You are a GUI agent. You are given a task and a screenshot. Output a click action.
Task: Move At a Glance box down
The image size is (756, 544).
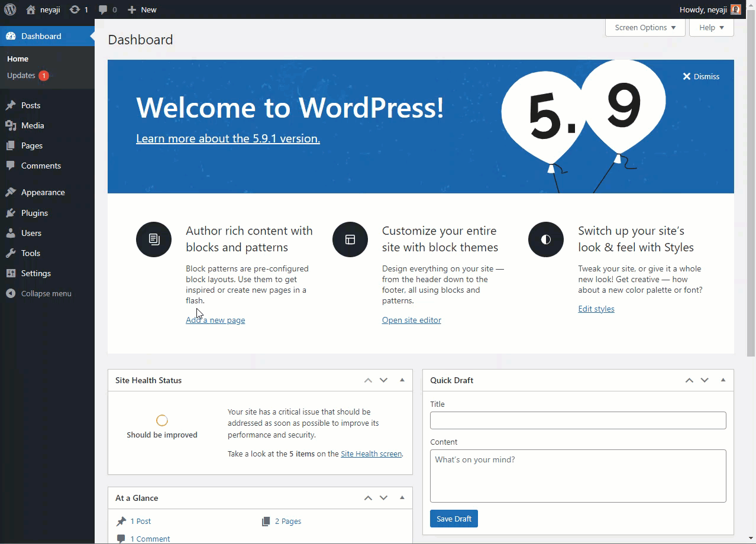tap(384, 498)
